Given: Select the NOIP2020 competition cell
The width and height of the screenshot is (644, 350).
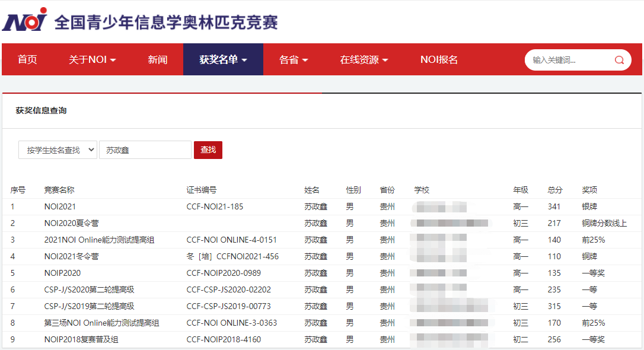Looking at the screenshot, I should click(62, 273).
